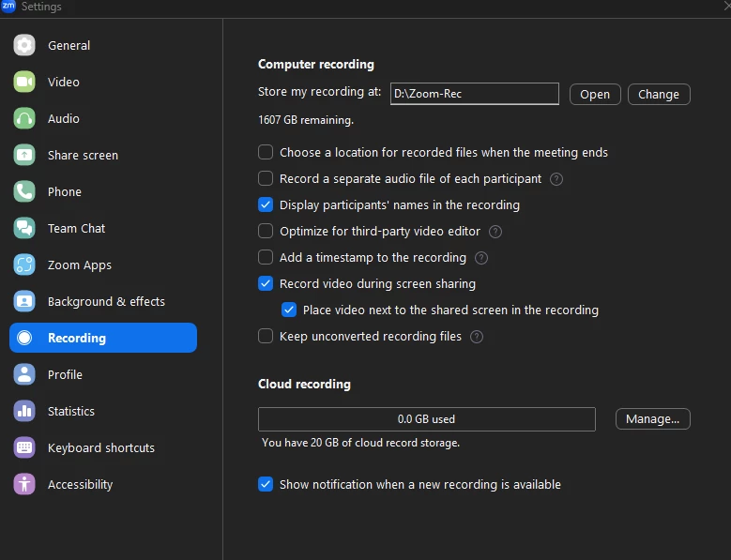This screenshot has height=560, width=731.
Task: Click the Phone handset icon
Action: pyautogui.click(x=24, y=191)
